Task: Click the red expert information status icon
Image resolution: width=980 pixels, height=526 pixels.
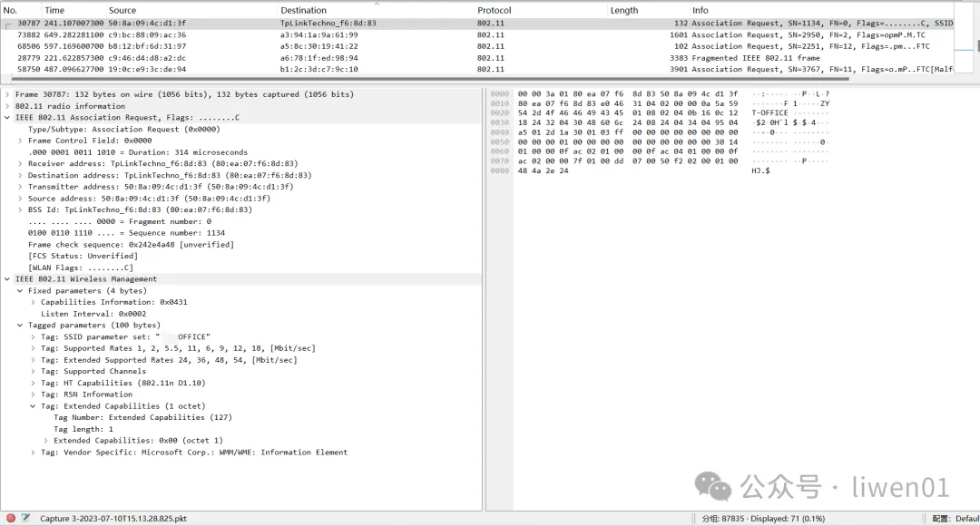Action: [x=11, y=519]
